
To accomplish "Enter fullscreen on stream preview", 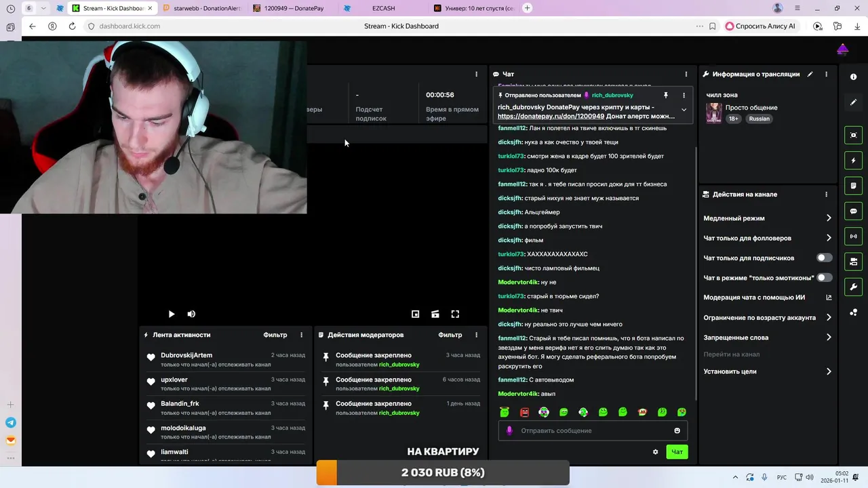I will coord(455,314).
